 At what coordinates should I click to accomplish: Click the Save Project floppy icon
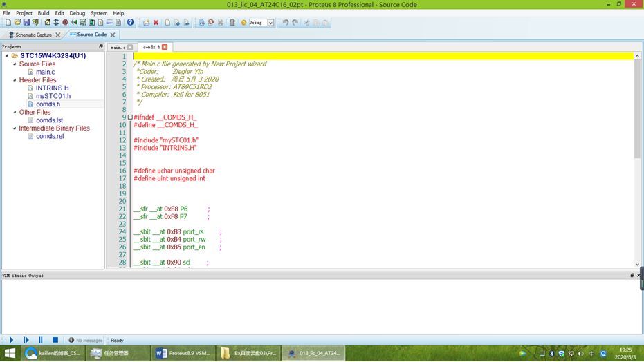pos(26,23)
